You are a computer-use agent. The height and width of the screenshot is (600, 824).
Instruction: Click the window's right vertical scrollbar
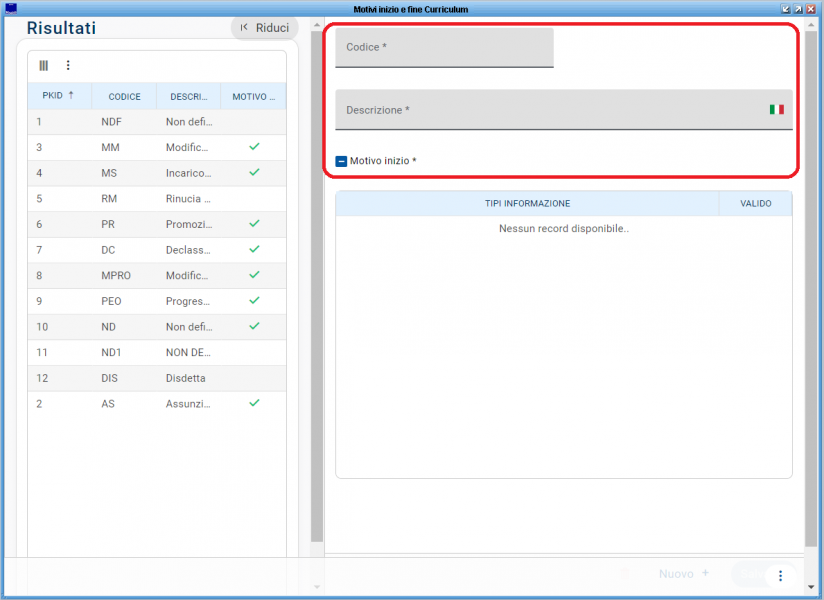click(811, 289)
